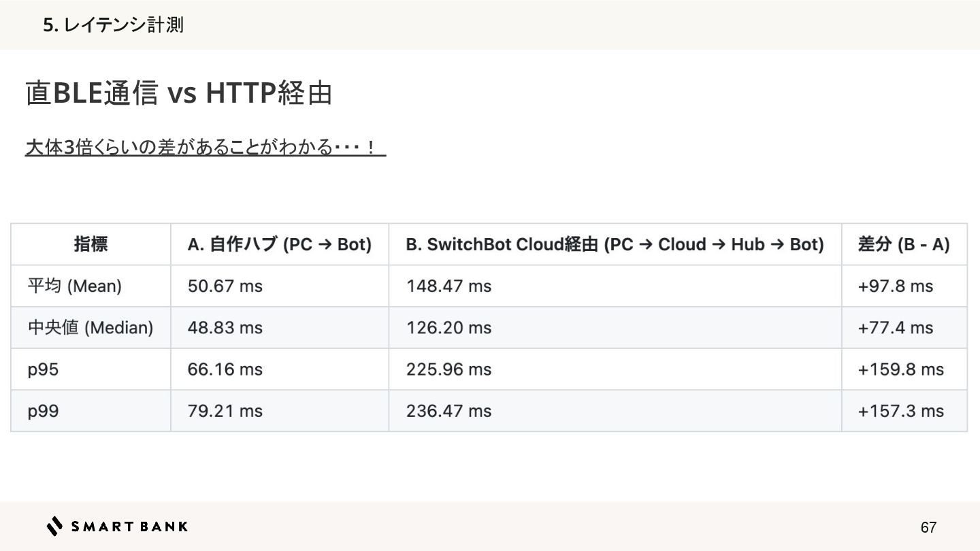Select the 指標 column header
Image resolution: width=980 pixels, height=551 pixels.
click(x=91, y=244)
